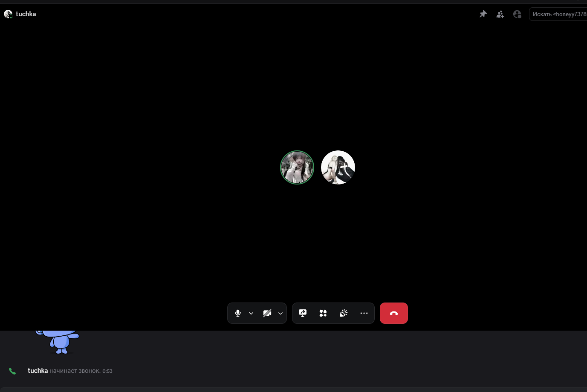Select the screen share icon
This screenshot has width=587, height=392.
302,313
